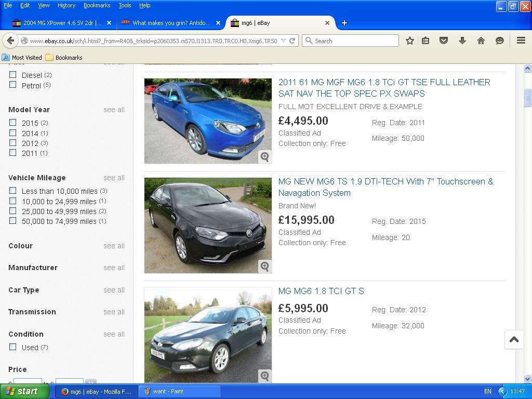
Task: Open the bookmarks list icon
Action: tap(425, 41)
